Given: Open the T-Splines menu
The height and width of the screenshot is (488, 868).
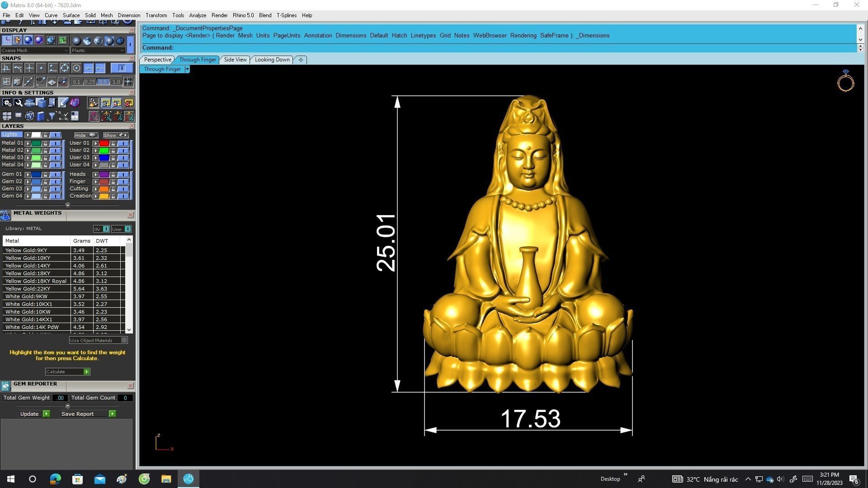Looking at the screenshot, I should (287, 15).
